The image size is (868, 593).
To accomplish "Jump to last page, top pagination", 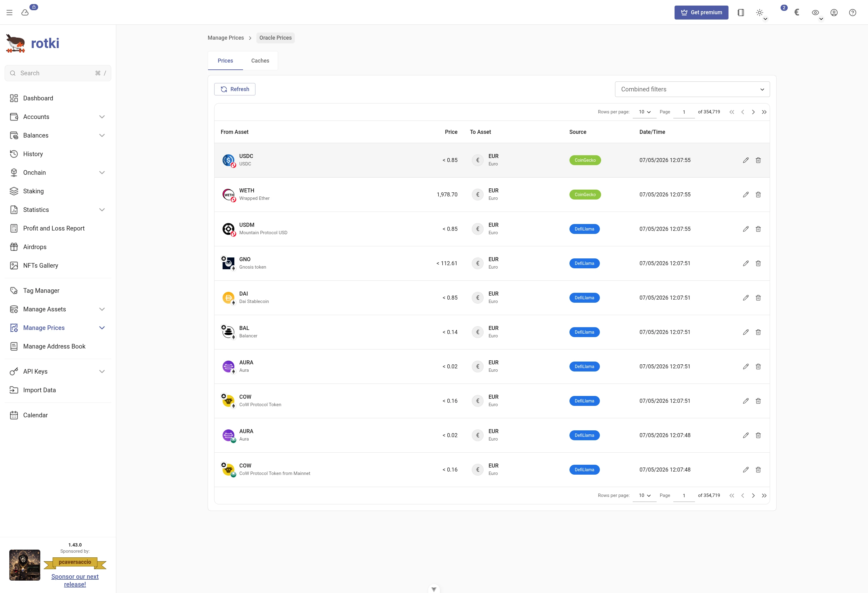I will click(x=764, y=112).
